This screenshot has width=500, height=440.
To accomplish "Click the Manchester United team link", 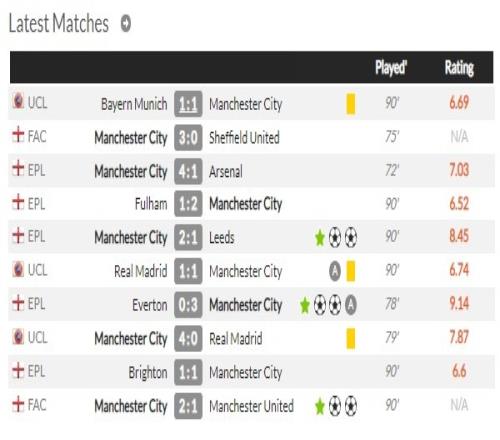I will 251,406.
